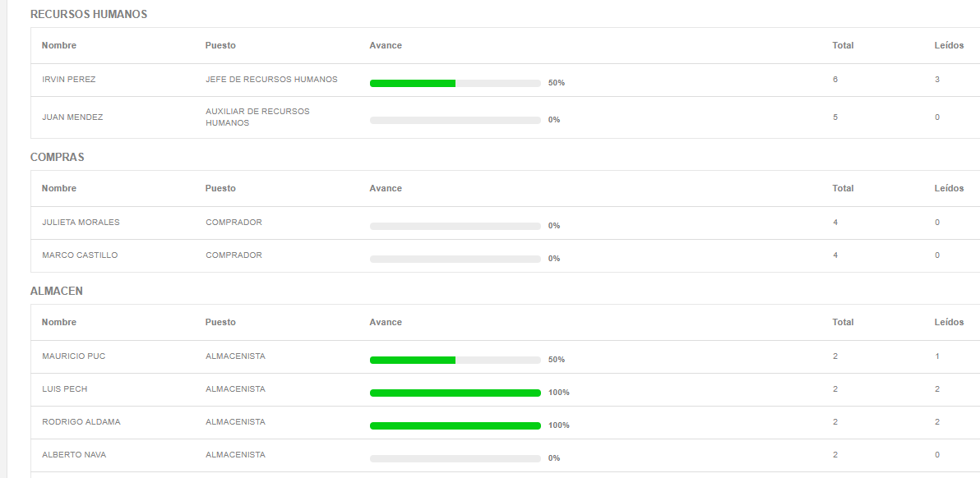Screen dimensions: 980x478
Task: Click Total column header in Compras table
Action: pos(844,188)
